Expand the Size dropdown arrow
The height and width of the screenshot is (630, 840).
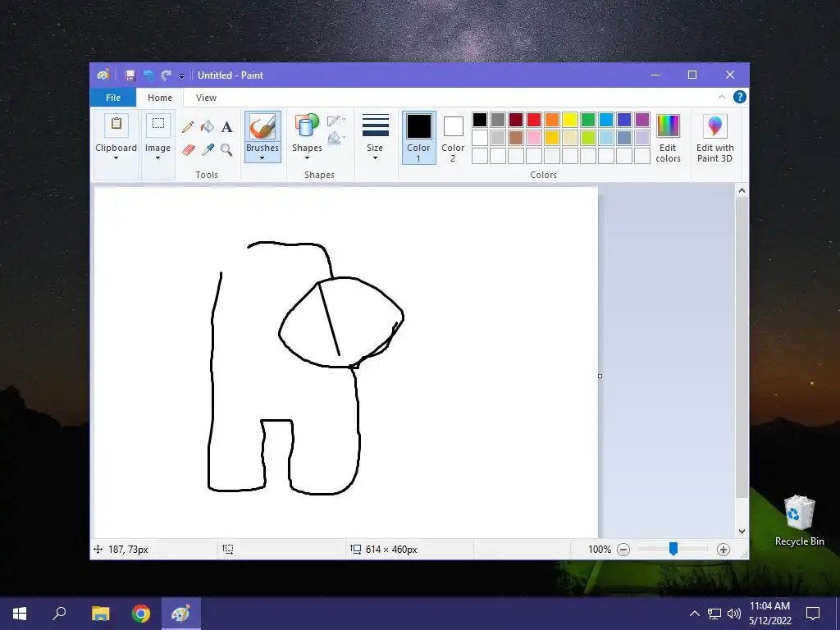tap(375, 158)
